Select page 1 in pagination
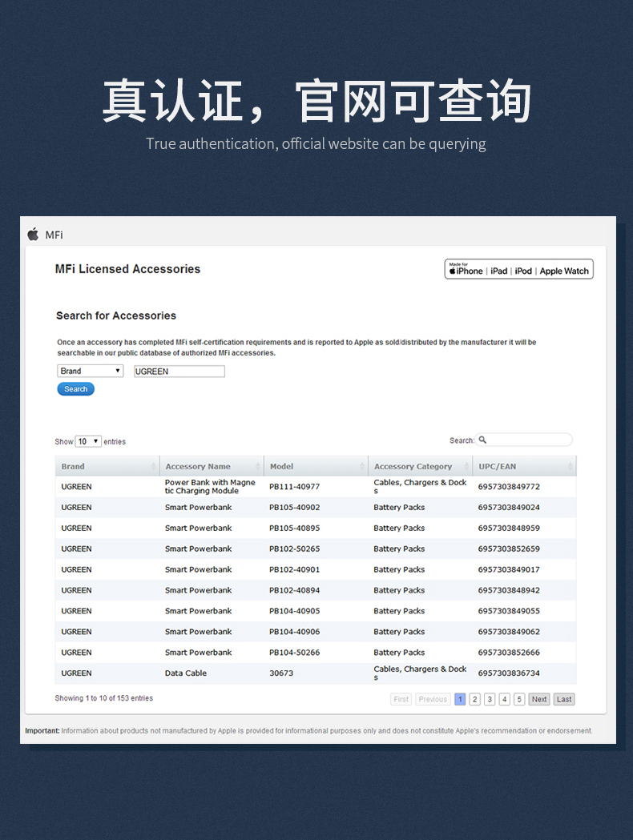 click(460, 699)
